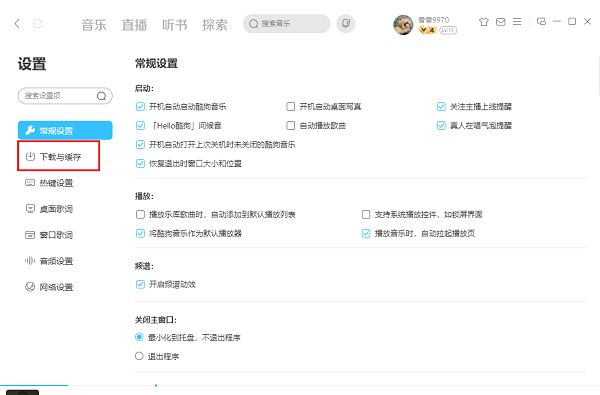
Task: Click the username 9970 text
Action: pos(433,20)
